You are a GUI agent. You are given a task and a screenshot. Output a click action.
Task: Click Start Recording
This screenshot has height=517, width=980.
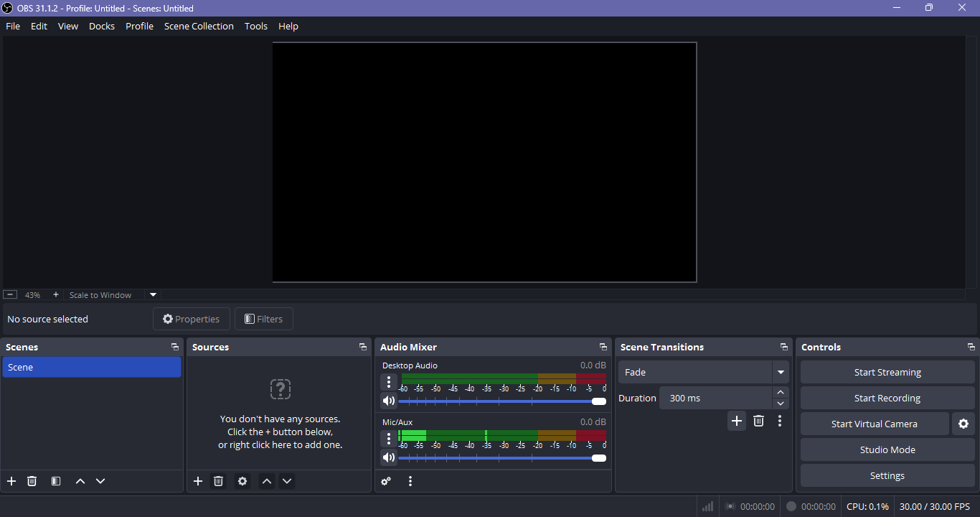887,398
